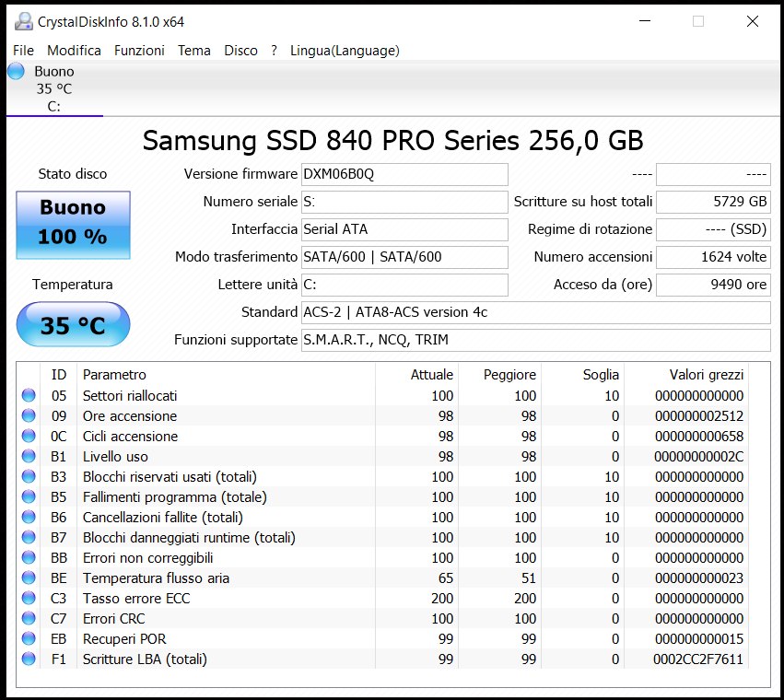Click the Buono 100 % health status button

coord(73,225)
